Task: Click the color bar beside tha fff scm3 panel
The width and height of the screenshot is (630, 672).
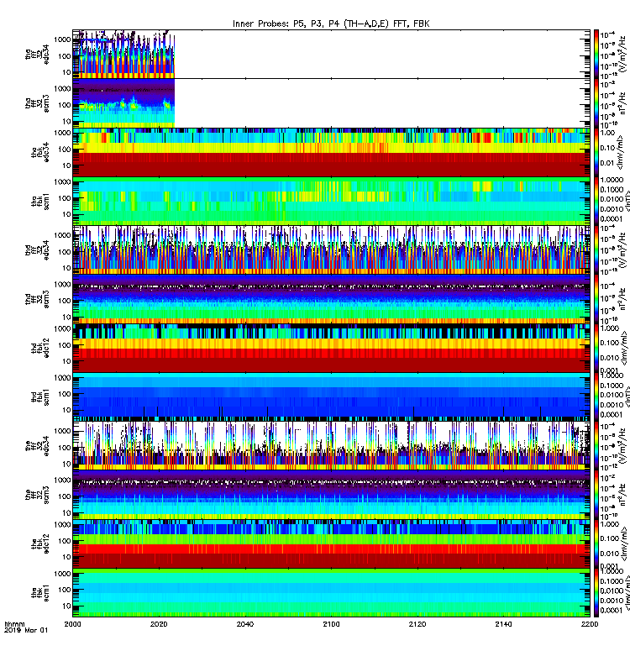Action: click(596, 103)
